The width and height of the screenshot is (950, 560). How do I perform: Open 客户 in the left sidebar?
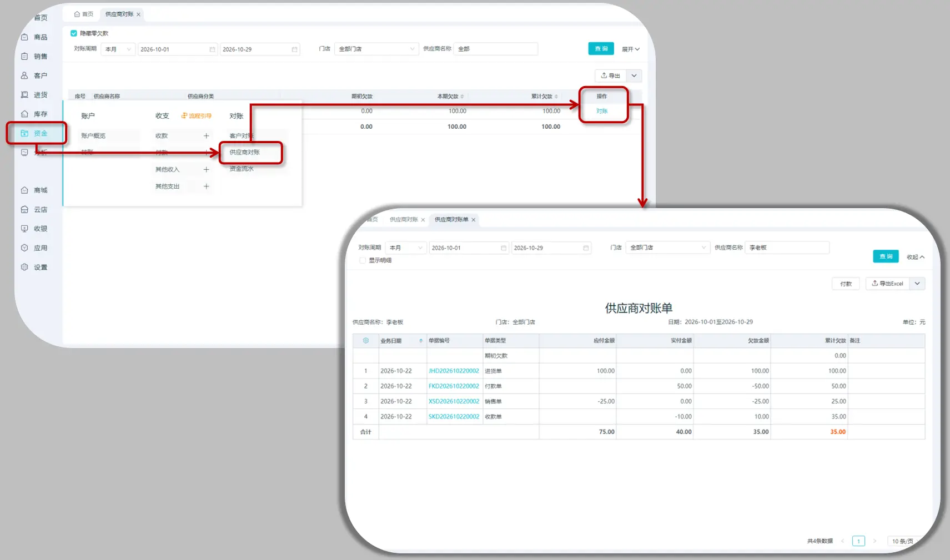tap(35, 75)
